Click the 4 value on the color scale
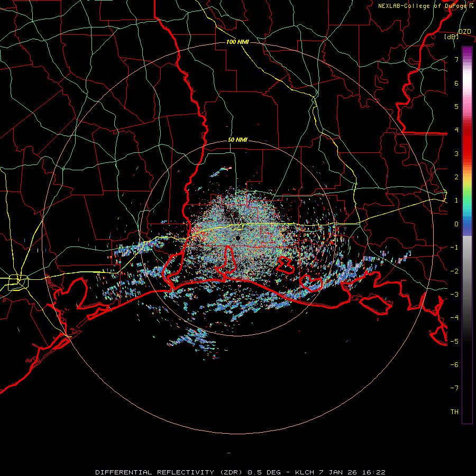This screenshot has height=476, width=476. click(x=456, y=130)
